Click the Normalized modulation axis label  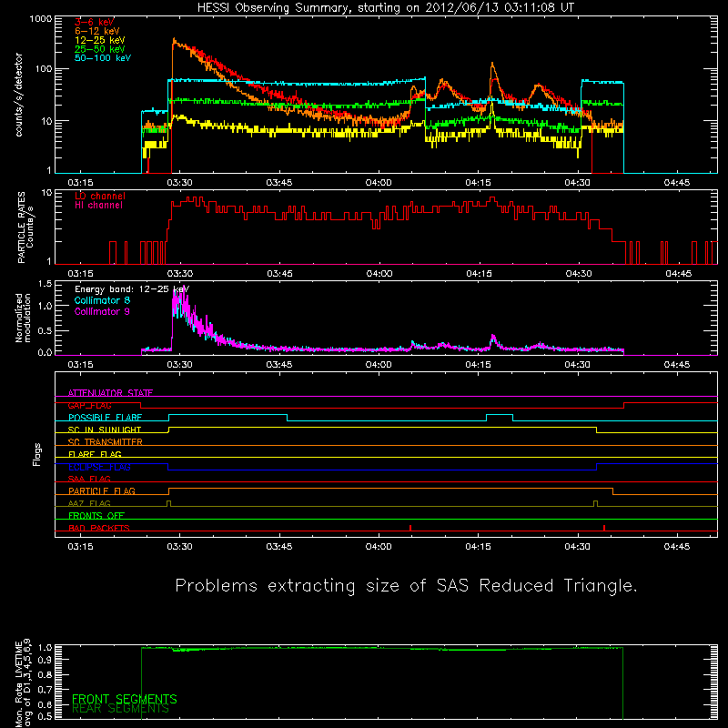pos(23,318)
